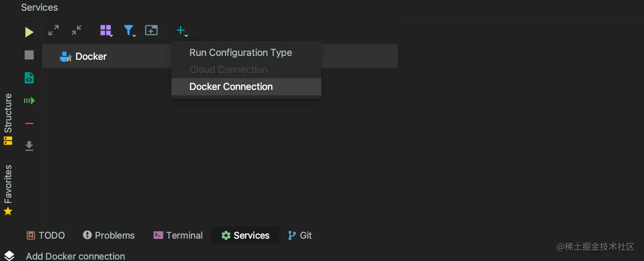Click the Docker whale icon
Image resolution: width=644 pixels, height=261 pixels.
pyautogui.click(x=66, y=57)
